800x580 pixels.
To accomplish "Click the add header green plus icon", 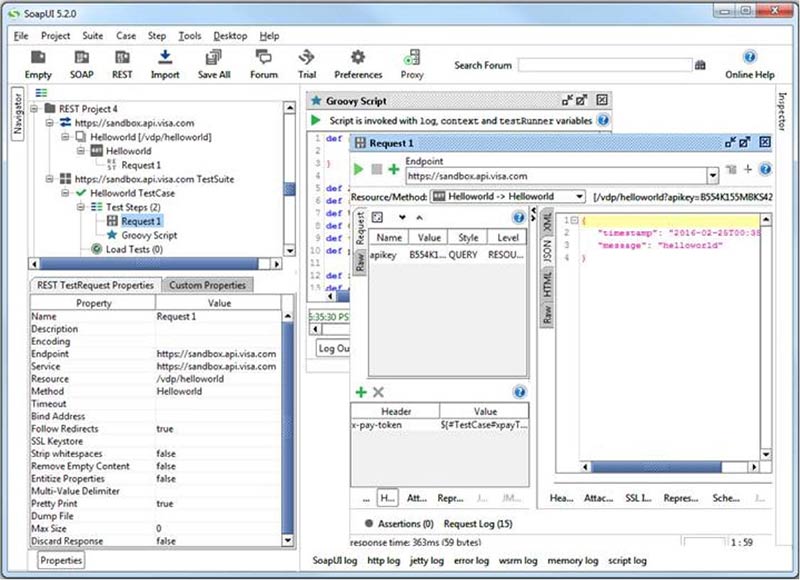I will click(361, 392).
